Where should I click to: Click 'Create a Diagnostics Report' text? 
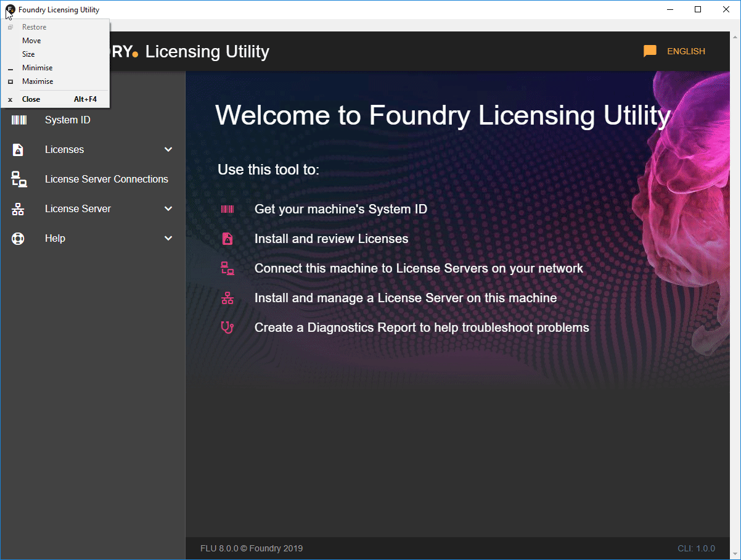[x=422, y=327]
